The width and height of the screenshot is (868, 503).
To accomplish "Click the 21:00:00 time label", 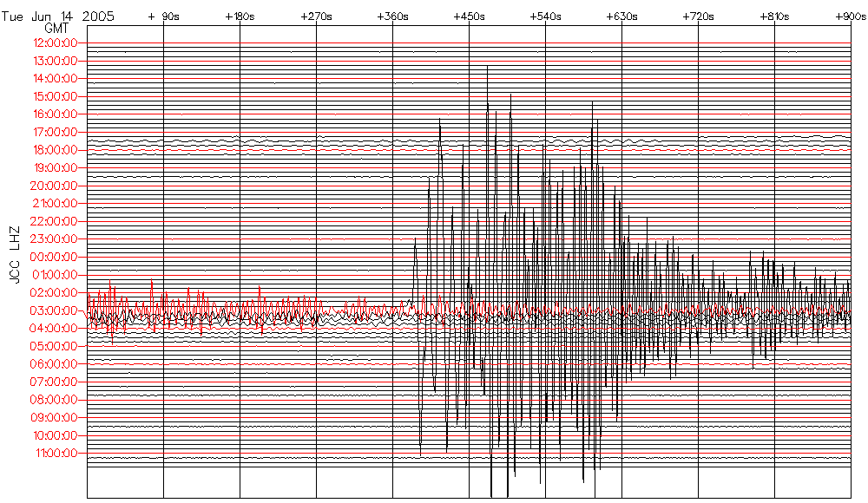I will pyautogui.click(x=55, y=204).
